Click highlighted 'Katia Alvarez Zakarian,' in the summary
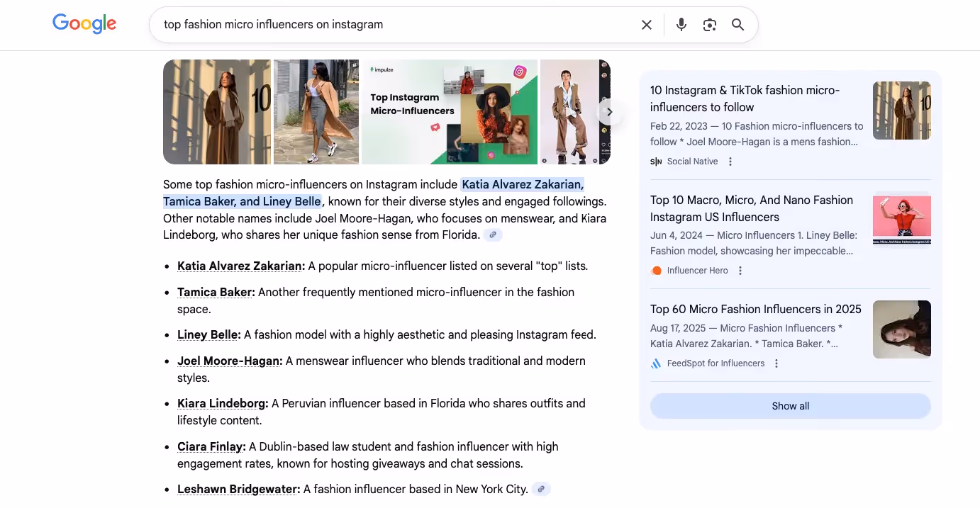Image resolution: width=980 pixels, height=508 pixels. pyautogui.click(x=523, y=184)
